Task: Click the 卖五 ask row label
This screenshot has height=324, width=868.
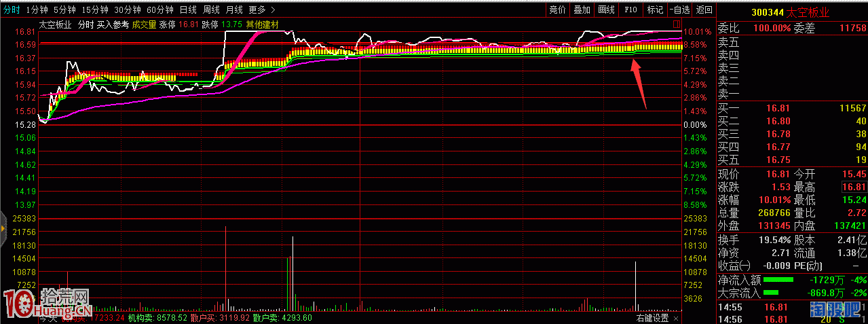Action: coord(728,42)
